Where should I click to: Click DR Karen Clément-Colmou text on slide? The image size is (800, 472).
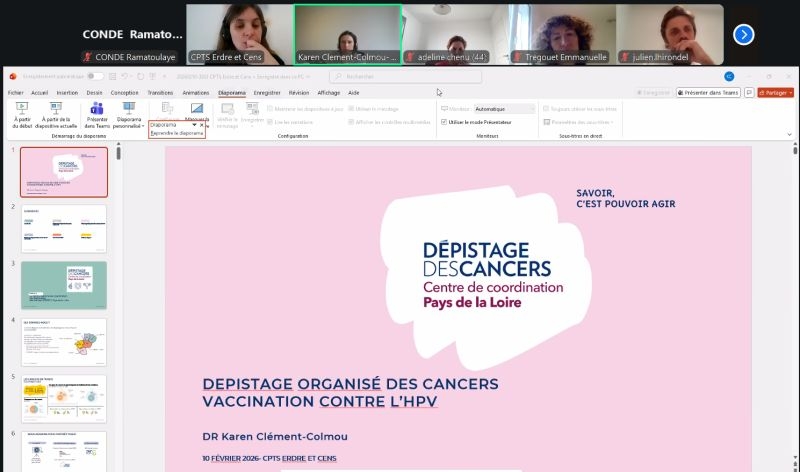pos(275,436)
